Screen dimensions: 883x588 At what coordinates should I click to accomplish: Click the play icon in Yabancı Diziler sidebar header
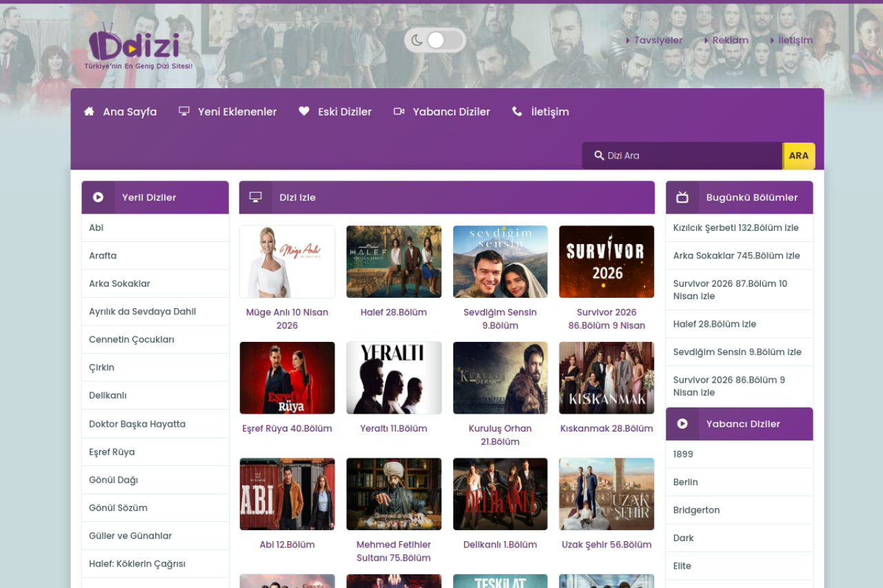(x=682, y=424)
